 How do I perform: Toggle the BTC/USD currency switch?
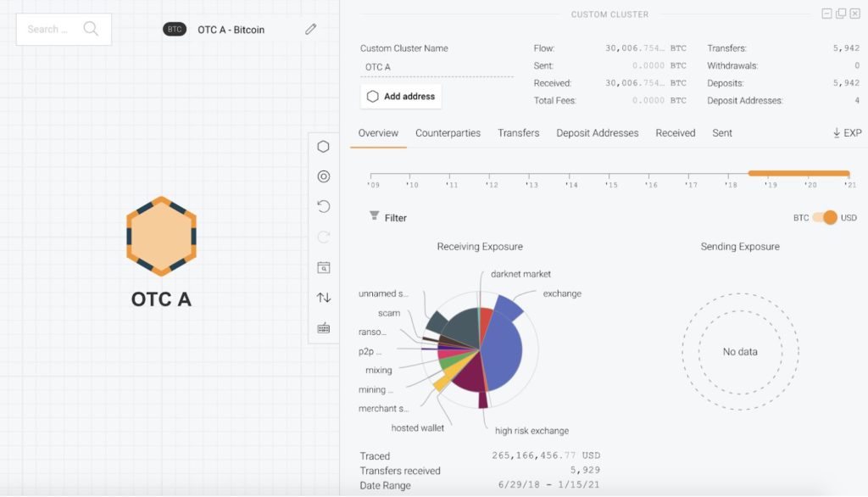825,218
